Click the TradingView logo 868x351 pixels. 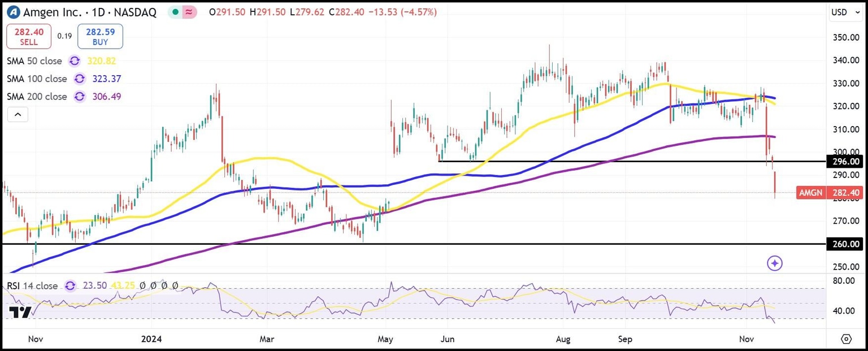pyautogui.click(x=20, y=311)
